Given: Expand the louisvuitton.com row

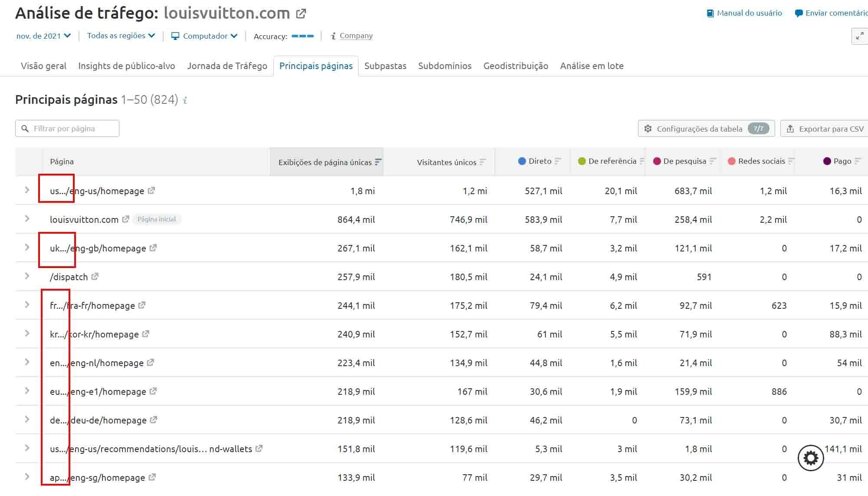Looking at the screenshot, I should pyautogui.click(x=27, y=218).
